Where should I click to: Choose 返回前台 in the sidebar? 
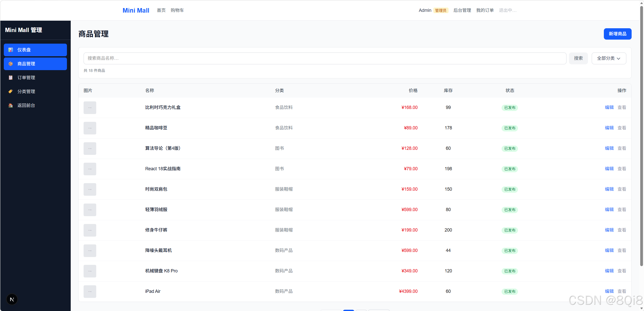pyautogui.click(x=35, y=105)
